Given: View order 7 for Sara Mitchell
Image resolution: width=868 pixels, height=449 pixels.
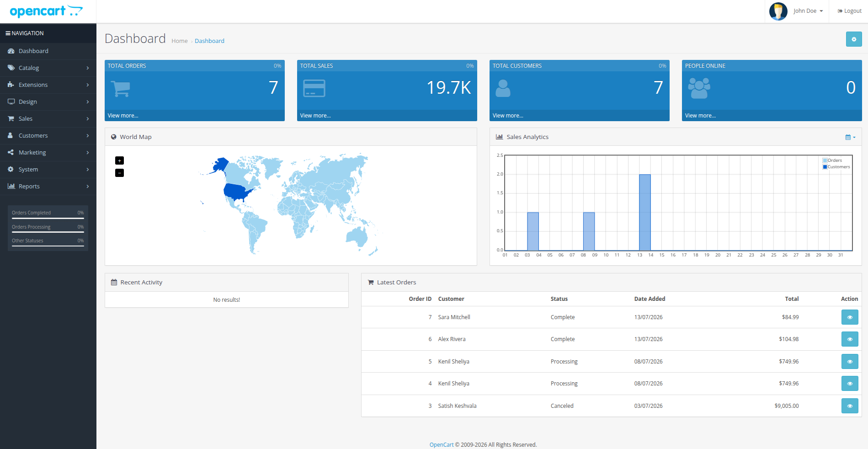Looking at the screenshot, I should coord(850,317).
